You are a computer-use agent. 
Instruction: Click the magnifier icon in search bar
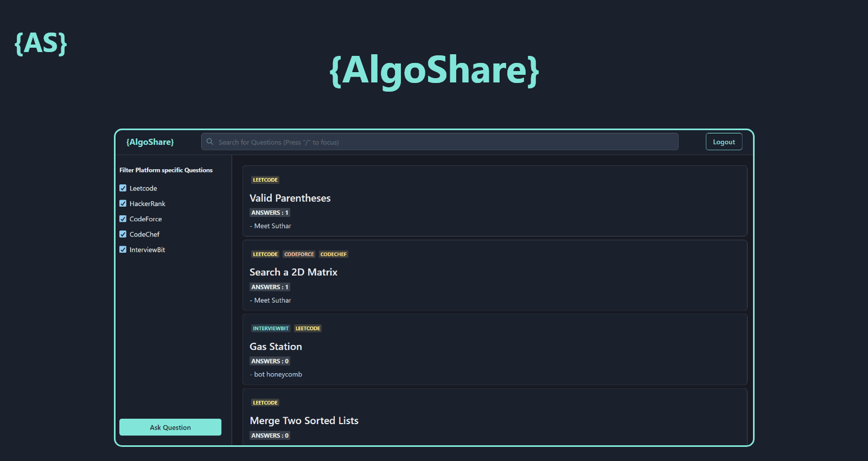(x=210, y=142)
